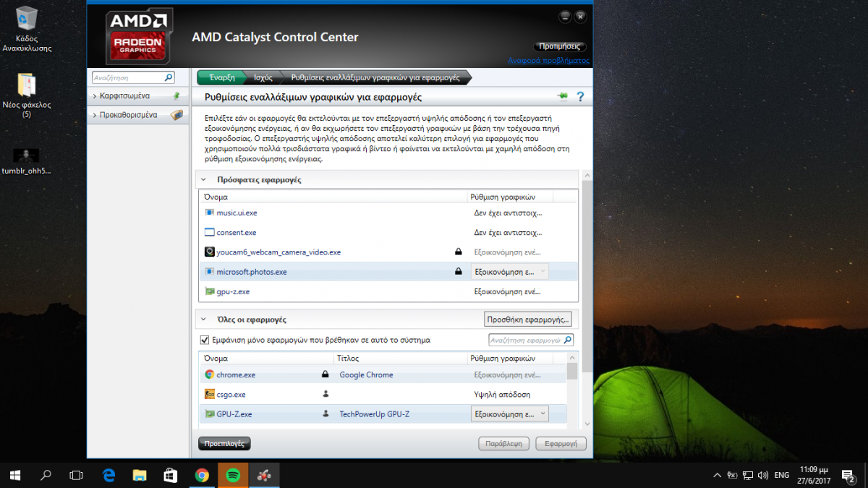Click the pin page icon beside the help icon
The width and height of the screenshot is (868, 488).
click(x=562, y=96)
